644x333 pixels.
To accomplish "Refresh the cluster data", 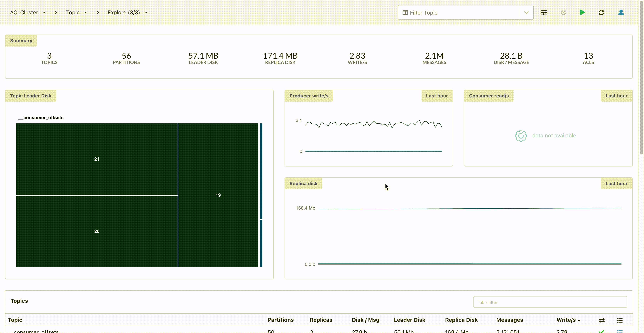I will pos(602,12).
